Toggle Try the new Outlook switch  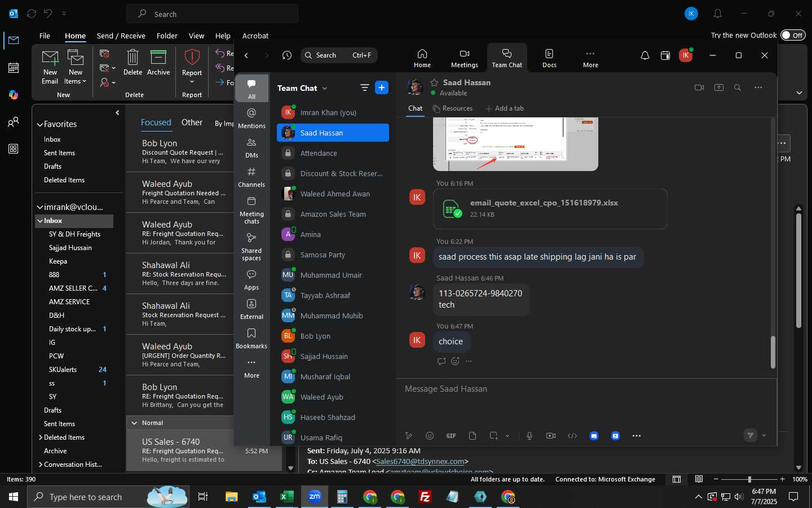(792, 35)
